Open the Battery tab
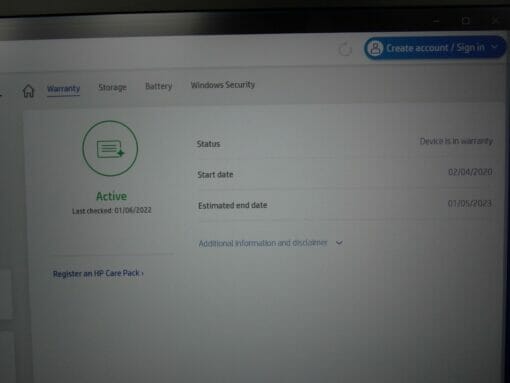Viewport: 510px width, 383px height. point(159,86)
